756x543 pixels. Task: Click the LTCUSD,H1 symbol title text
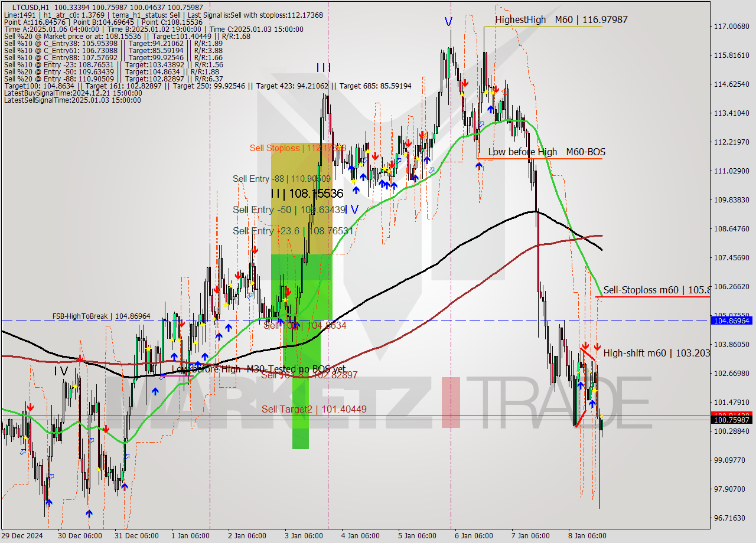[30, 7]
